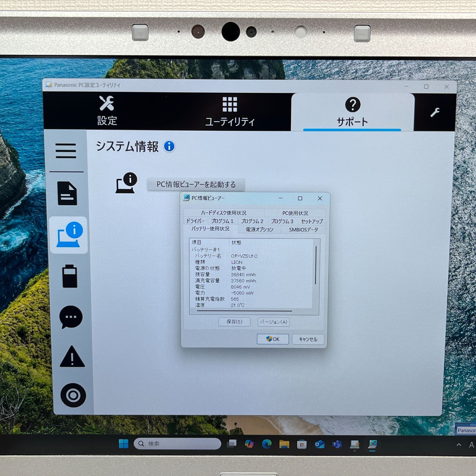Open the 設定 settings tab
Screen dimensions: 476x476
pos(107,111)
